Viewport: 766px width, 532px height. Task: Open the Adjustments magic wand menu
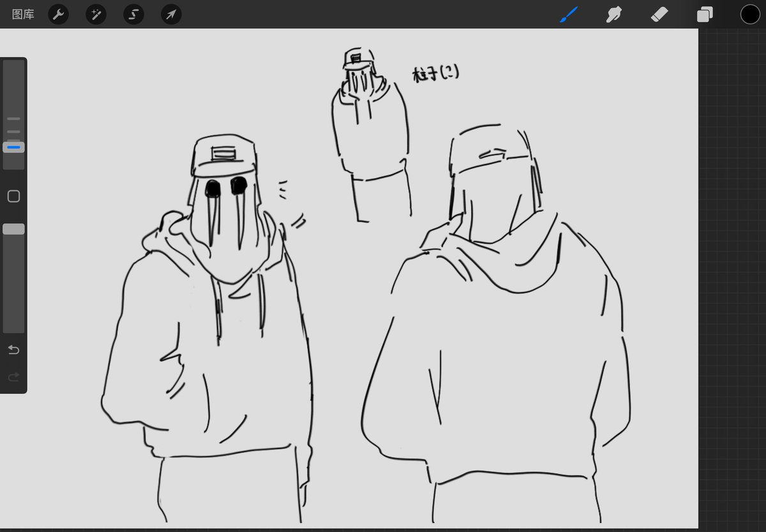pos(96,14)
